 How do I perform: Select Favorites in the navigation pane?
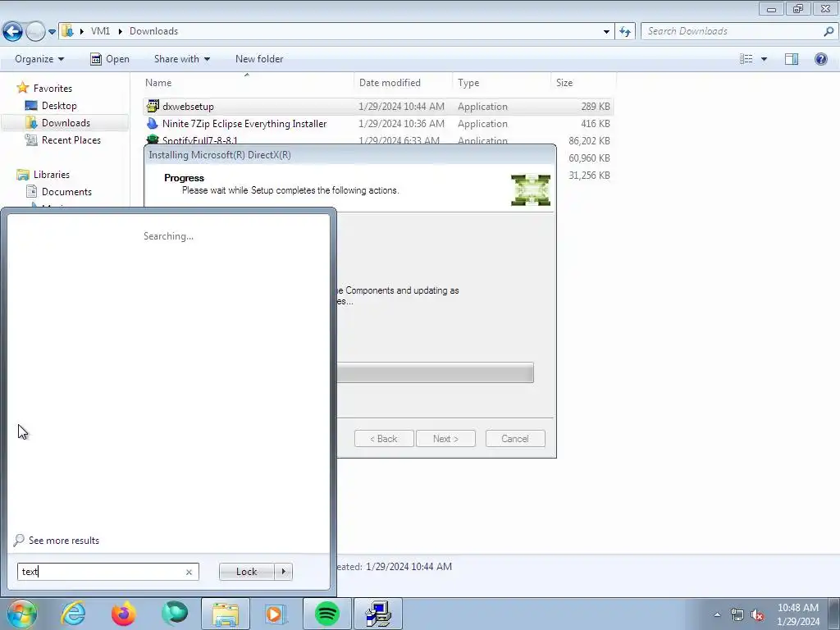pyautogui.click(x=52, y=89)
